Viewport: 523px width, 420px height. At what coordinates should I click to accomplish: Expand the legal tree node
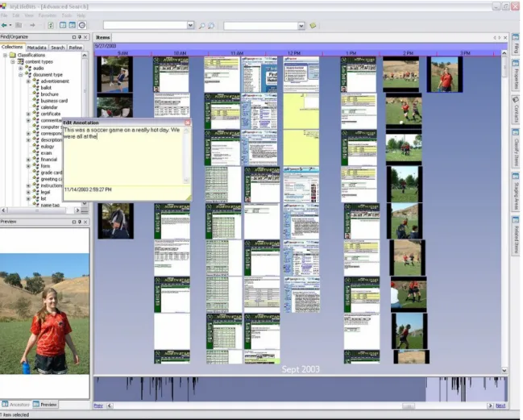(x=28, y=192)
